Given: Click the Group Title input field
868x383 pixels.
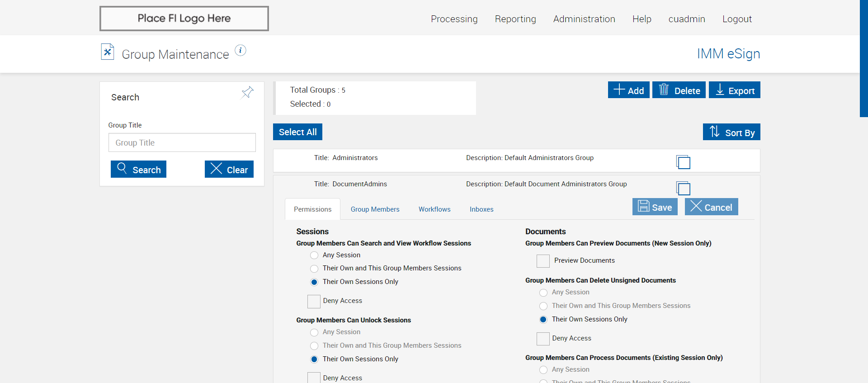Looking at the screenshot, I should click(x=182, y=143).
